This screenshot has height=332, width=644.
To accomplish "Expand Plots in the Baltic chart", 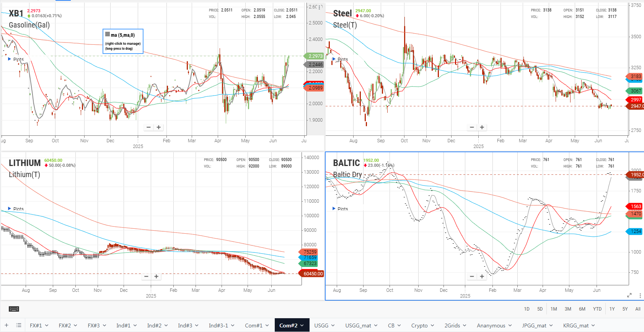I will point(334,209).
